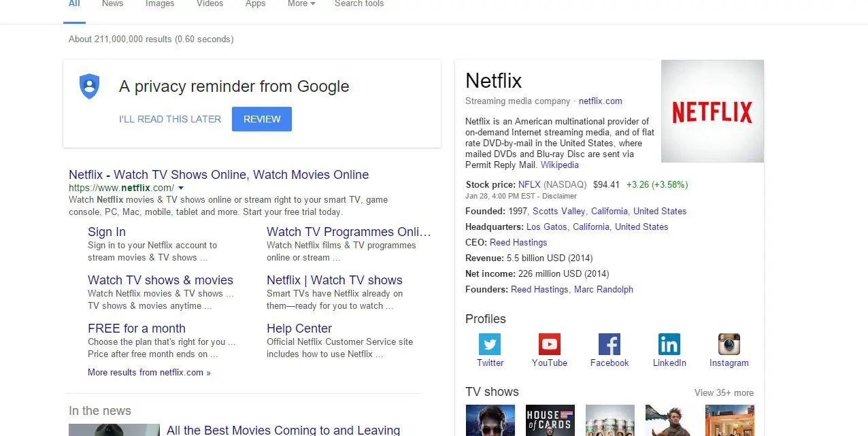Open the Sign In sitelink
This screenshot has width=868, height=436.
(x=107, y=232)
